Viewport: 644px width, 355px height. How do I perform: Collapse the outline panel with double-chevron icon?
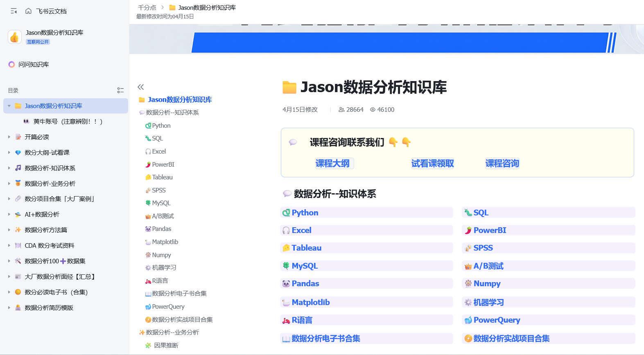coord(141,87)
